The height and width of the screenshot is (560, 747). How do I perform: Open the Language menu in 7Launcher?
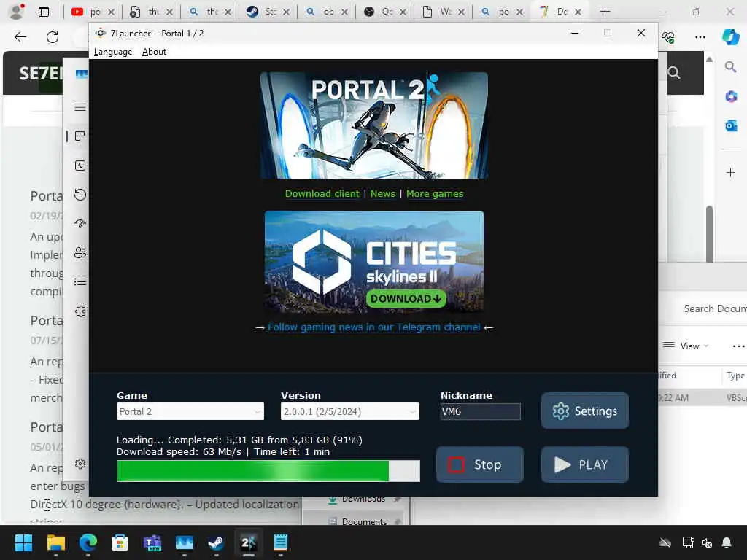click(113, 52)
